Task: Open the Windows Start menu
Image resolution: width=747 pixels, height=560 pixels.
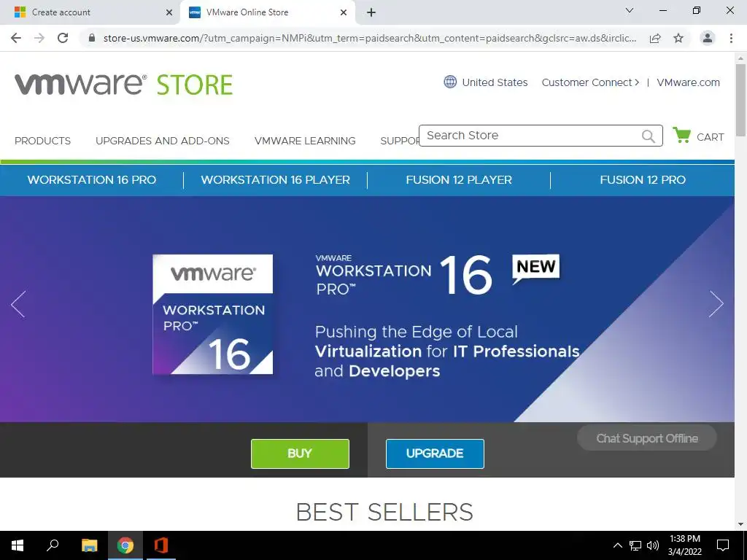Action: (18, 545)
